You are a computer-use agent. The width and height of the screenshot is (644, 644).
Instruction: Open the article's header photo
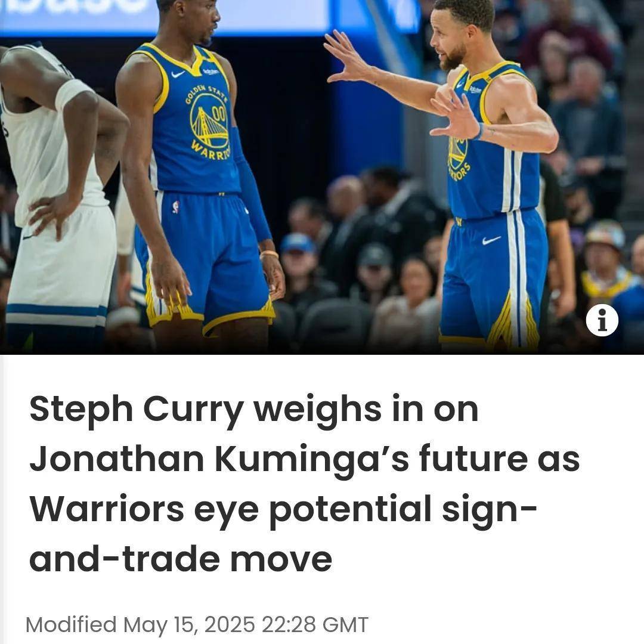(322, 177)
